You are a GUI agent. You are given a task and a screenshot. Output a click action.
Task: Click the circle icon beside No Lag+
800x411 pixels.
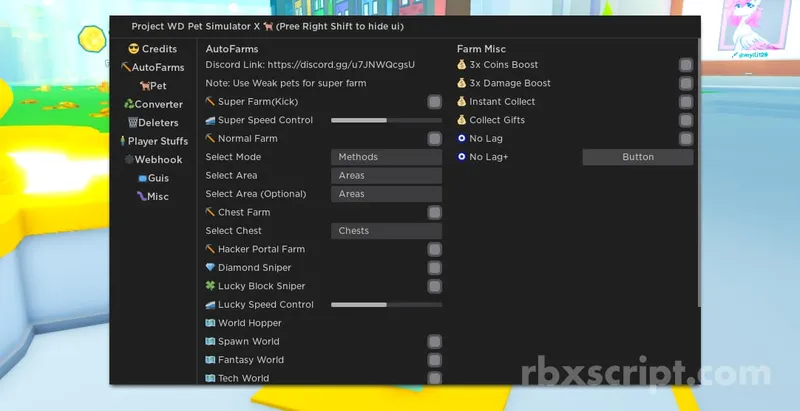tap(462, 157)
